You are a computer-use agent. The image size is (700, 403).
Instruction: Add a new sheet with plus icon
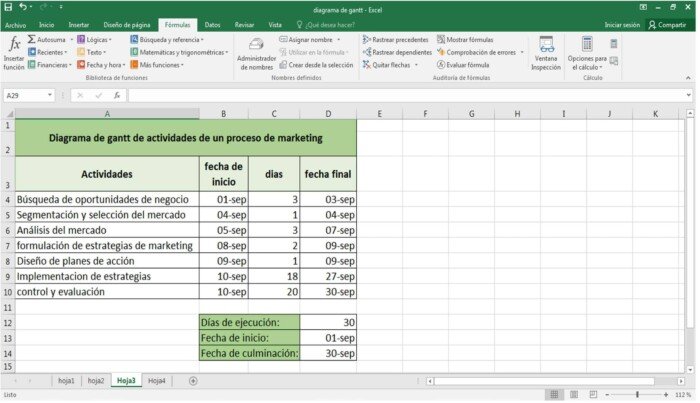pyautogui.click(x=193, y=381)
